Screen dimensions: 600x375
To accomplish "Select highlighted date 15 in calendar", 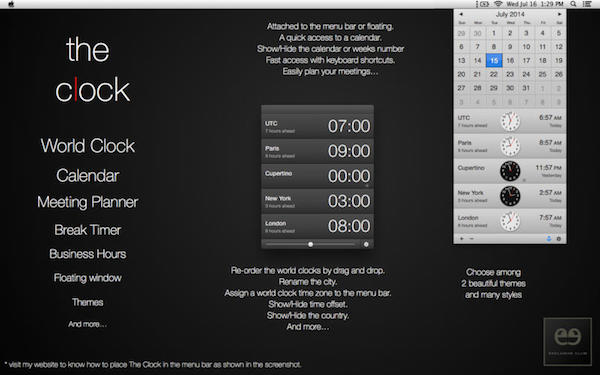I will tap(494, 60).
